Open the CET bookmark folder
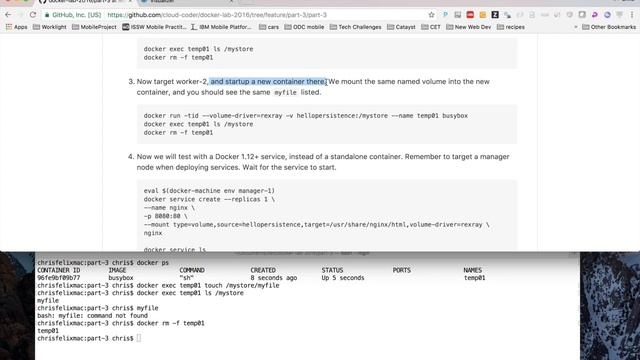Screen dimensions: 640x360 click(x=431, y=27)
